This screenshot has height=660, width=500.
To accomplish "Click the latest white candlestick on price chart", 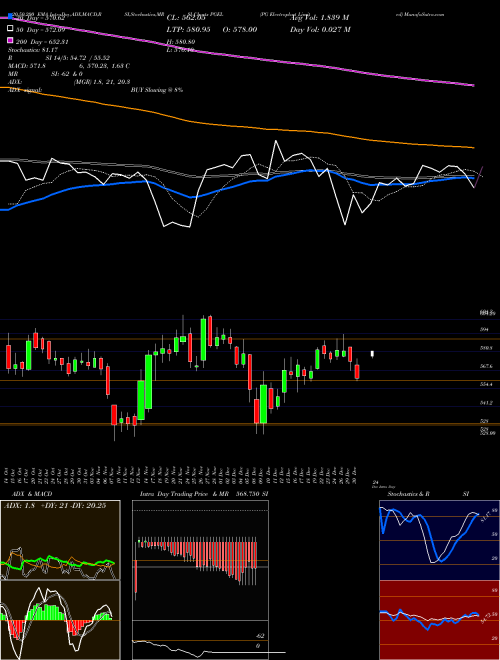I will point(372,354).
